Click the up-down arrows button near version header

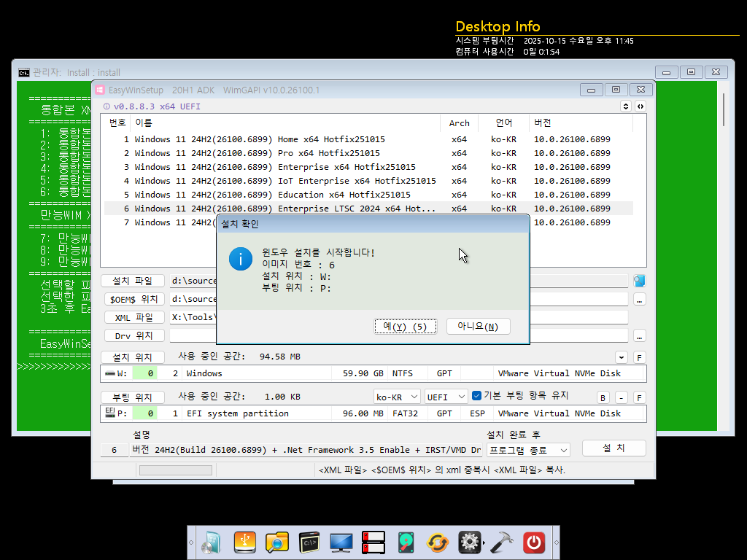[626, 106]
